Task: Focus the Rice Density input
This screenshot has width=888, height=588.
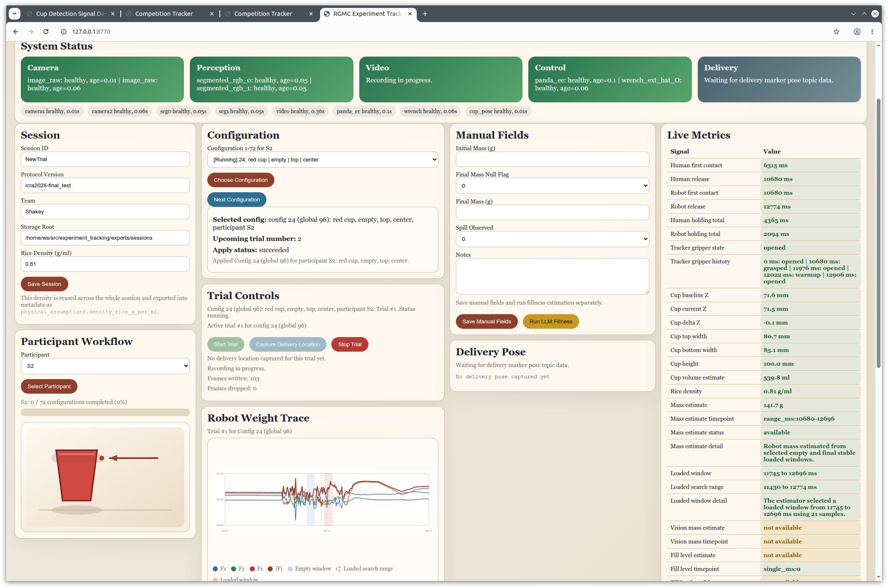Action: click(105, 264)
